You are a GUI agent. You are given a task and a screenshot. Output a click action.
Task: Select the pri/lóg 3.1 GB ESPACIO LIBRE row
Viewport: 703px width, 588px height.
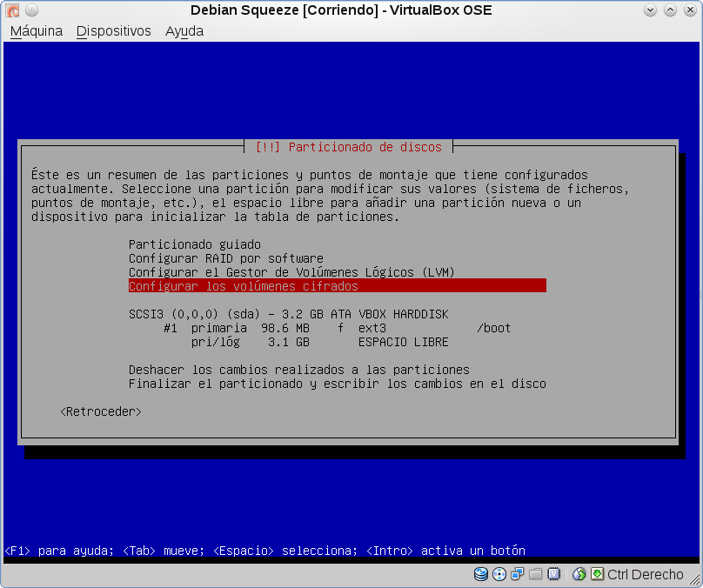(x=319, y=342)
